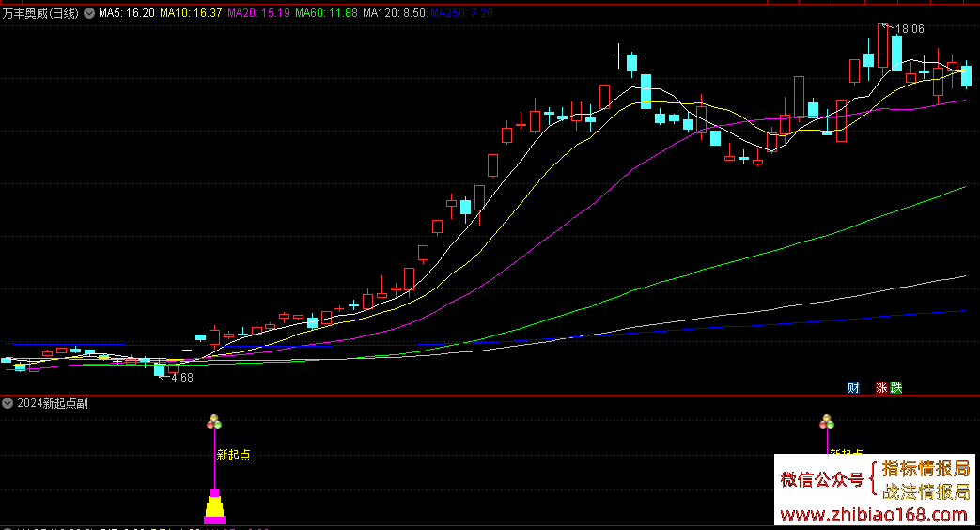The width and height of the screenshot is (980, 530).
Task: Click the MA120: 8.50 label
Action: pos(394,13)
